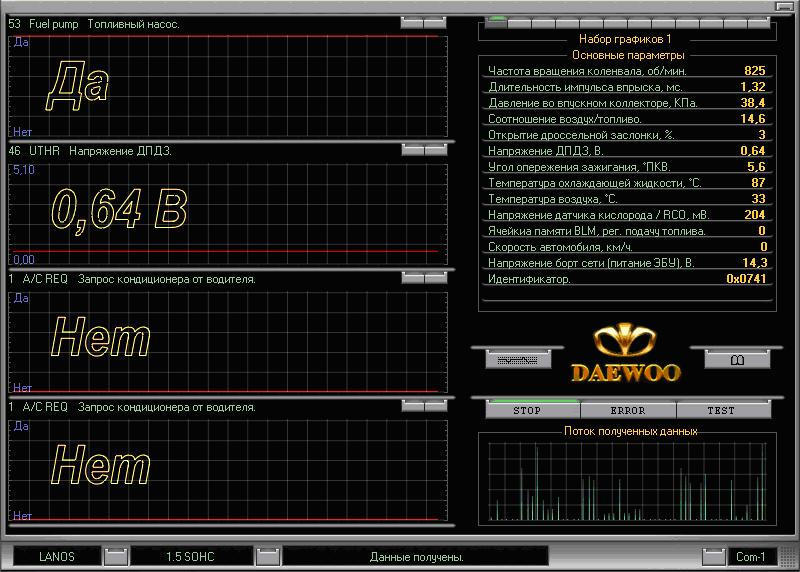This screenshot has height=572, width=800.
Task: Open selector button next to Com-1 port
Action: point(714,556)
